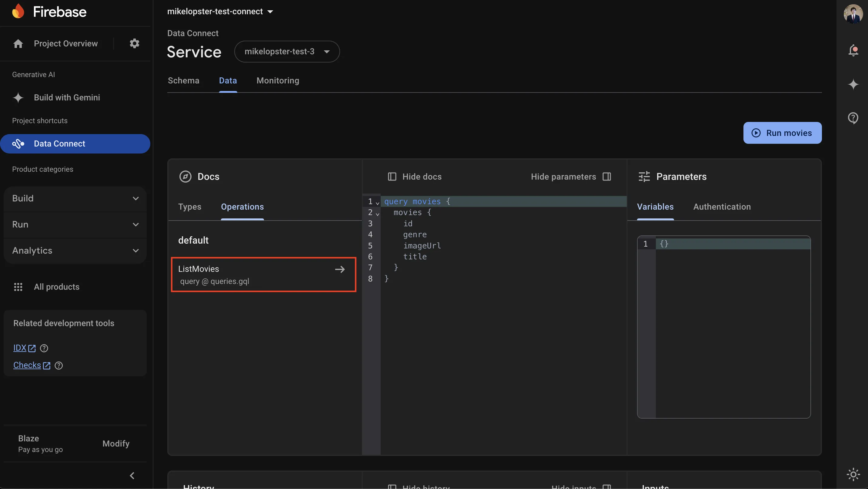Open the notifications bell
This screenshot has width=868, height=489.
pyautogui.click(x=853, y=50)
